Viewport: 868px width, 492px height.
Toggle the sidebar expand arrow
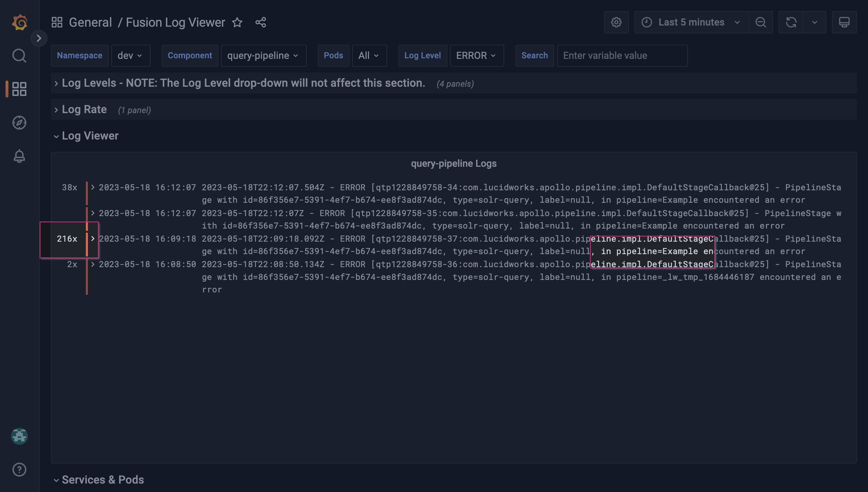[x=39, y=38]
